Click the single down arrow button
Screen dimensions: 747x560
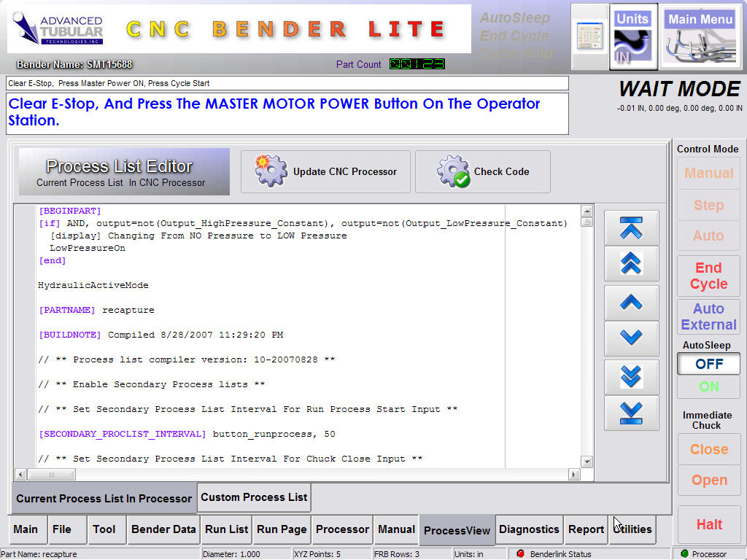(x=631, y=338)
